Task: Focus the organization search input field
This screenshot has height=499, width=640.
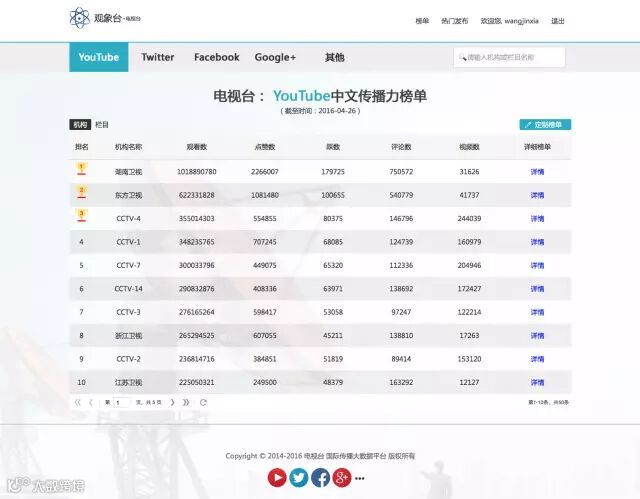Action: pos(509,57)
